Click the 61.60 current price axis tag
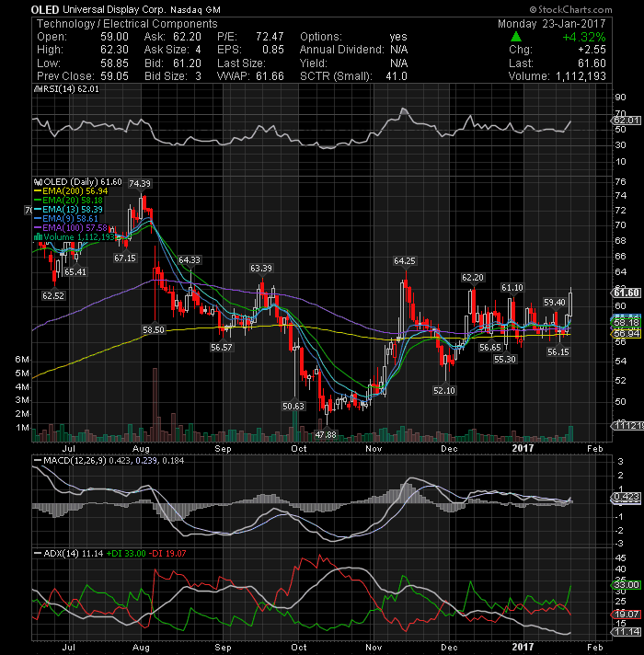Image resolution: width=644 pixels, height=655 pixels. [626, 293]
